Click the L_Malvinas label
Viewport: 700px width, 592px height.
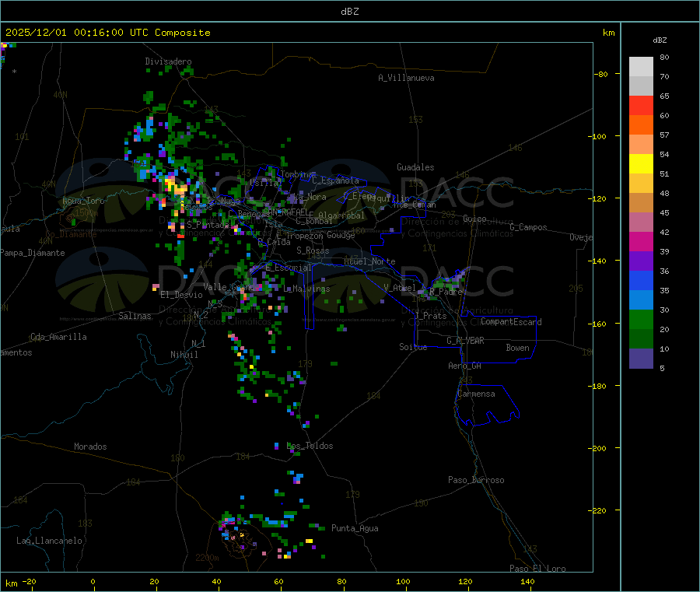(306, 289)
